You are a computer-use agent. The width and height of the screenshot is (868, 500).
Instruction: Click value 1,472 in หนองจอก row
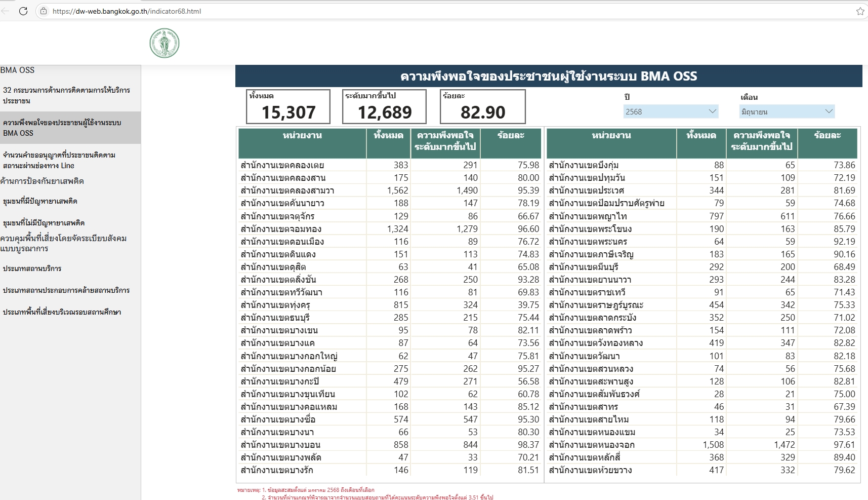pyautogui.click(x=784, y=445)
